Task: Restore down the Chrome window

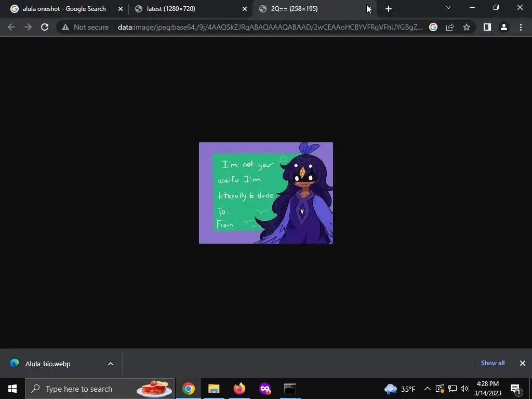Action: coord(496,7)
